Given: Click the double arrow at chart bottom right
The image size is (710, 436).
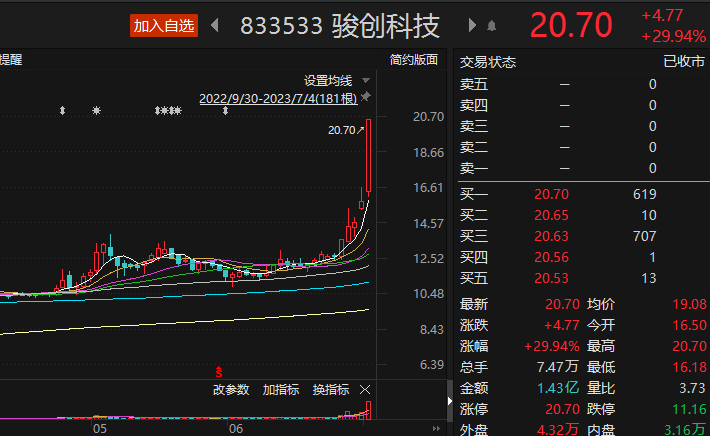Looking at the screenshot, I should pos(436,428).
